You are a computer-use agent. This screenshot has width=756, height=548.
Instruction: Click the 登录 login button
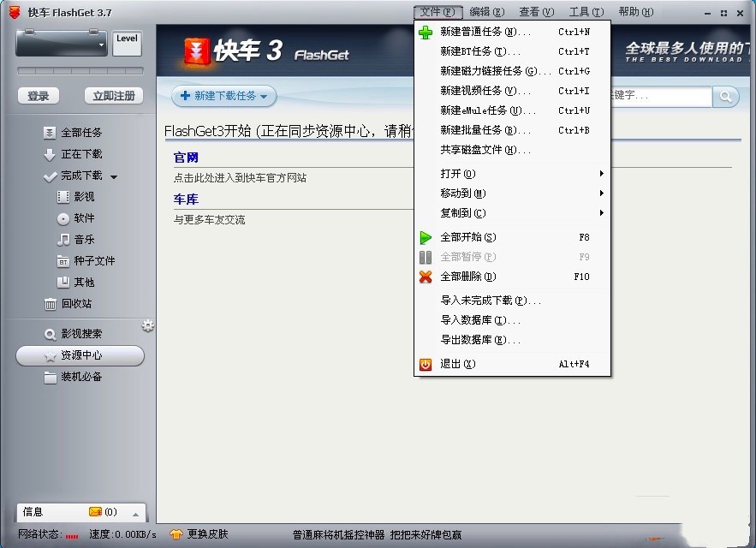[x=38, y=96]
